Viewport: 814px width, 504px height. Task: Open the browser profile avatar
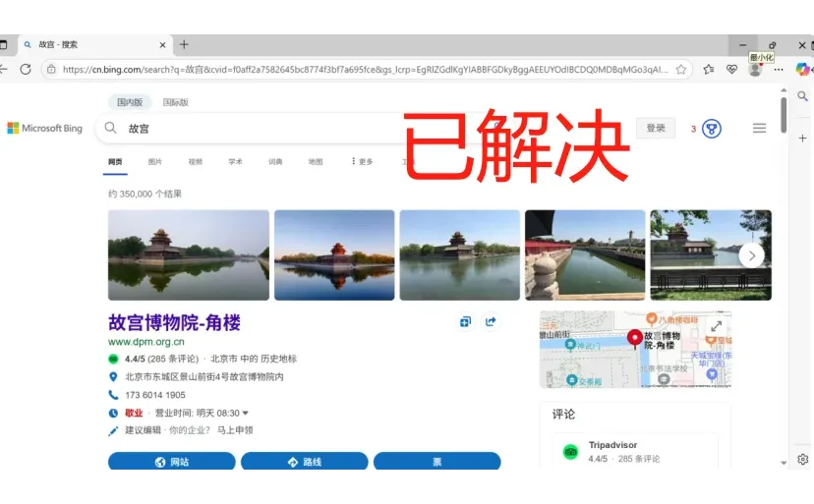(x=755, y=70)
